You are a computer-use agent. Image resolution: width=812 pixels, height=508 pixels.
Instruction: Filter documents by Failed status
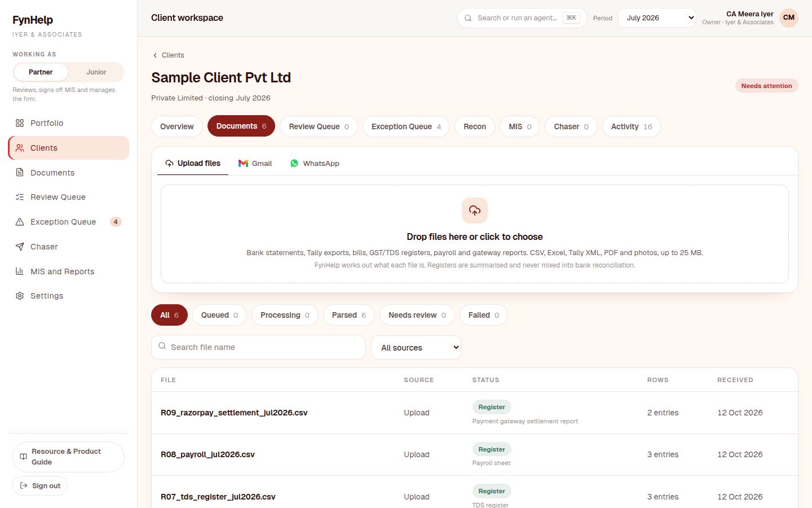pos(484,315)
